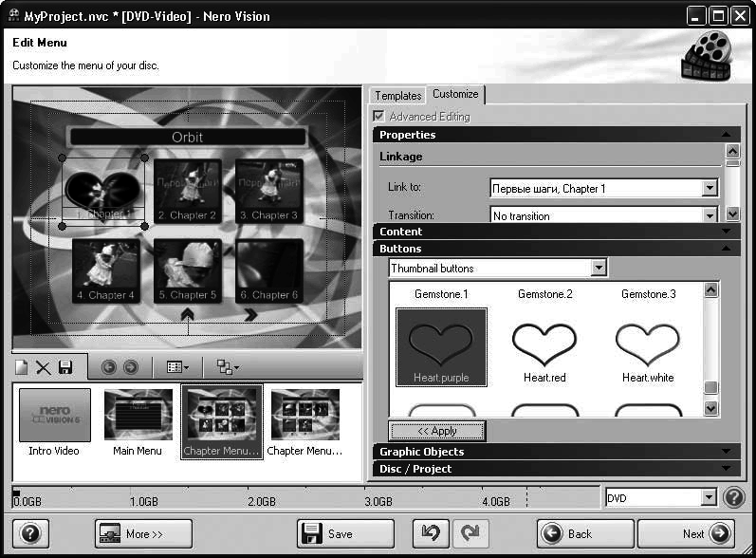Click the new menu page icon
The image size is (756, 558).
(x=22, y=367)
